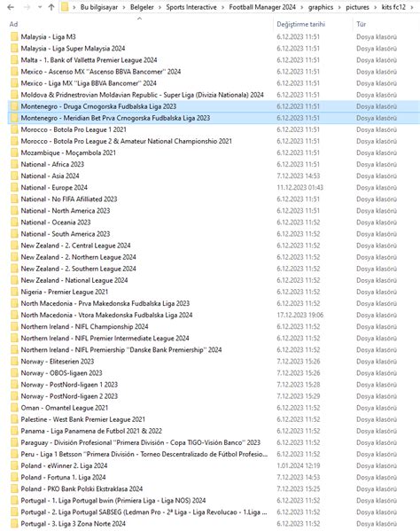Select 'National - No FIFA Afilliated 2023' folder name
Screen dimensions: 420x531
[x=69, y=199]
